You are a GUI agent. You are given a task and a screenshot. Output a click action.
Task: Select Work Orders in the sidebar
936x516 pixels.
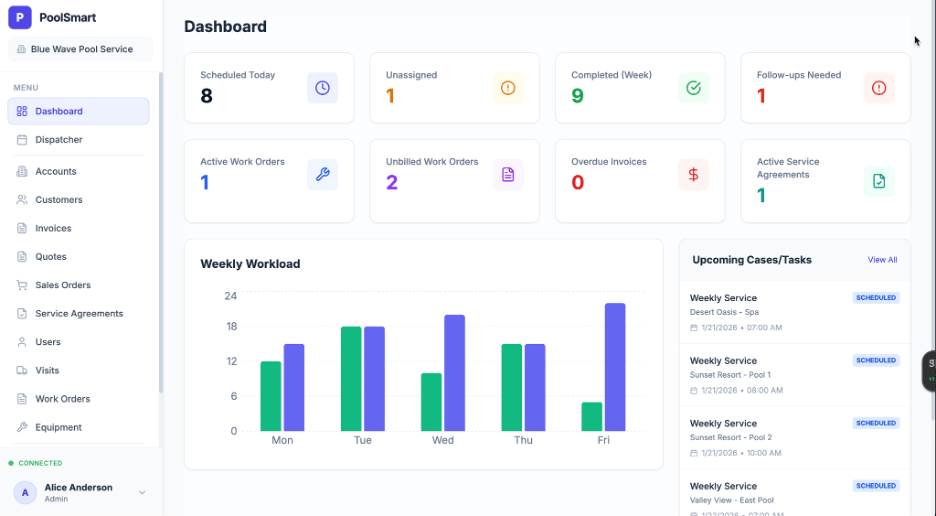tap(62, 399)
